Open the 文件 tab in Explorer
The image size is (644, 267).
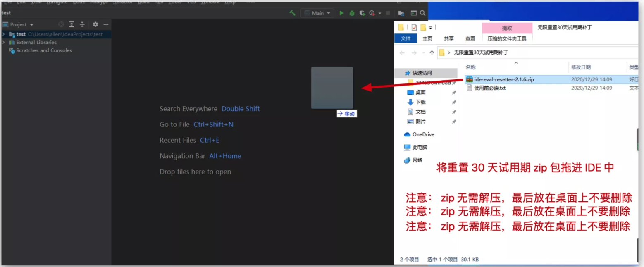[x=405, y=38]
